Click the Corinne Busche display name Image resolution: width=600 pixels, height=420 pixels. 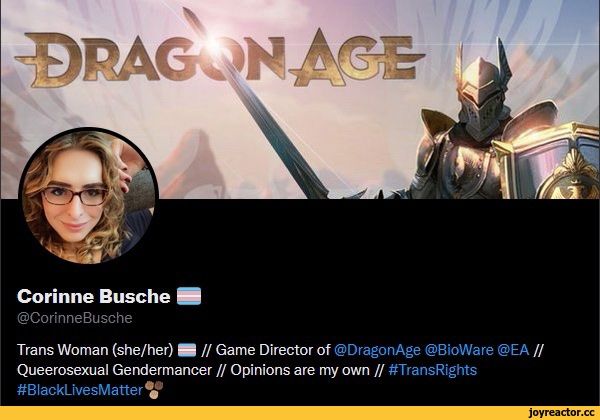94,296
